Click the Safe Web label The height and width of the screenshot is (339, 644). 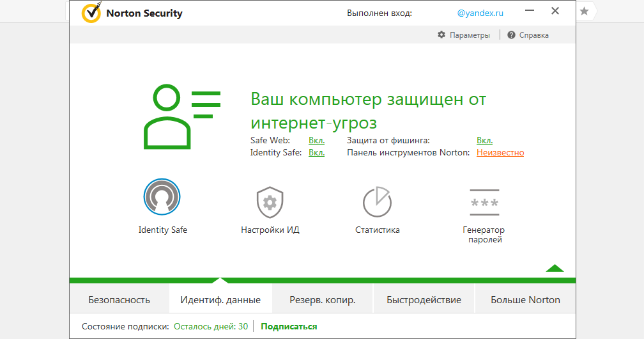(270, 140)
